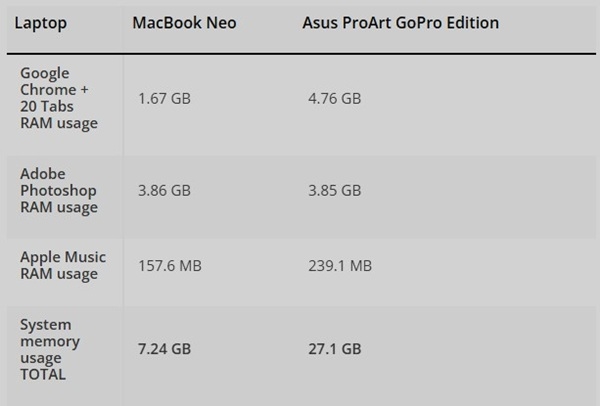Click the MacBook Neo column header

[184, 22]
